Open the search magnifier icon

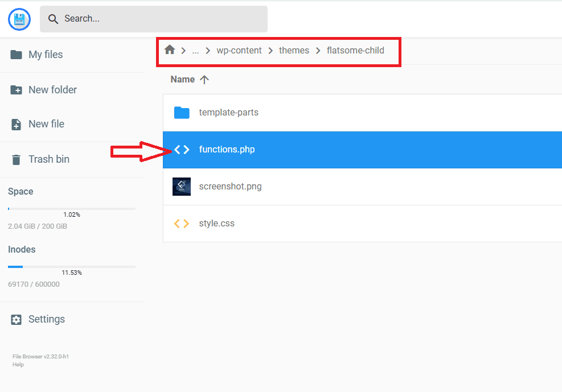click(x=52, y=18)
